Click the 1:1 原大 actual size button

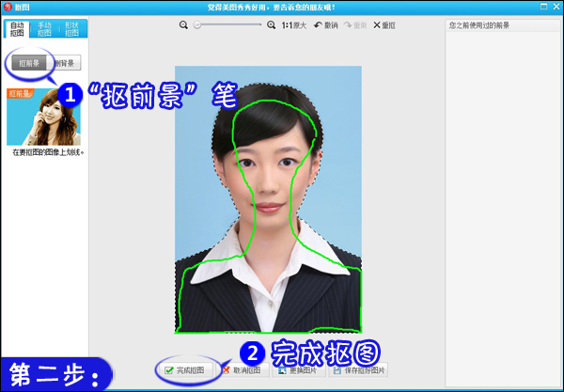[x=294, y=25]
